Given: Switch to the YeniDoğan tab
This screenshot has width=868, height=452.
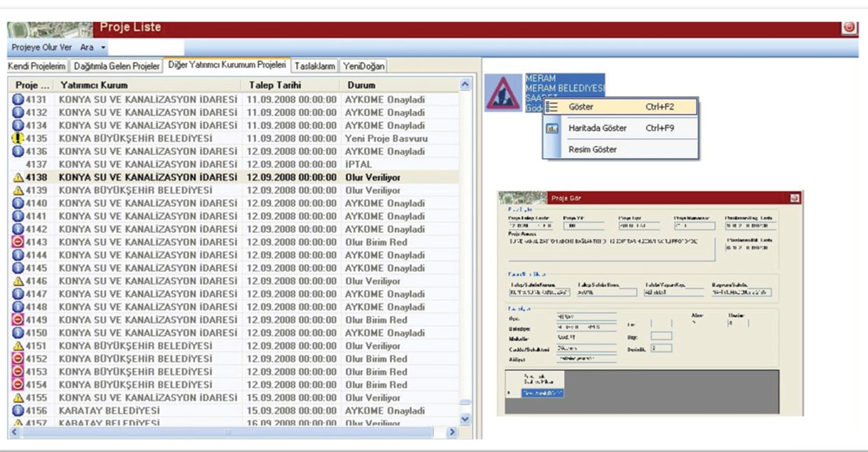Looking at the screenshot, I should (364, 66).
